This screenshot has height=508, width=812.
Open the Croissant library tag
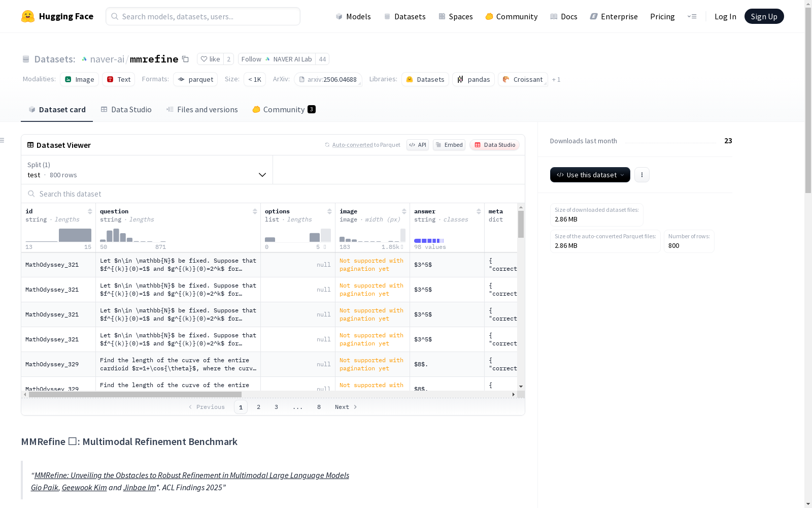click(x=523, y=79)
